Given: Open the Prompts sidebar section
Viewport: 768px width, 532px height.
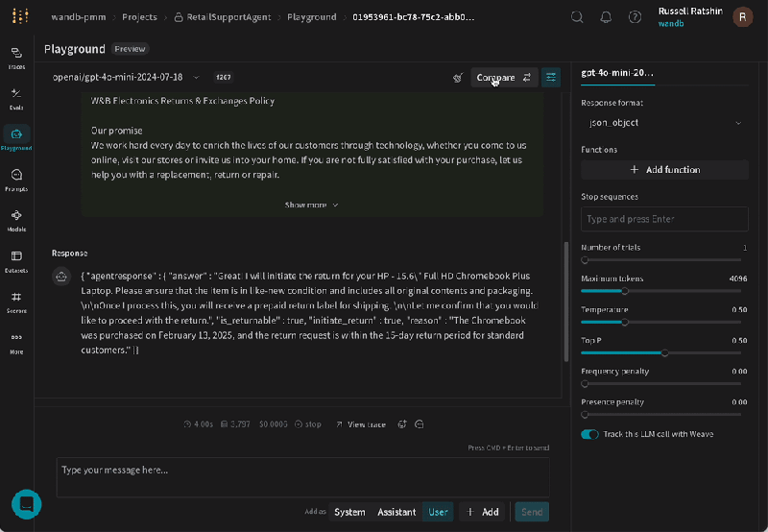Looking at the screenshot, I should click(x=16, y=180).
